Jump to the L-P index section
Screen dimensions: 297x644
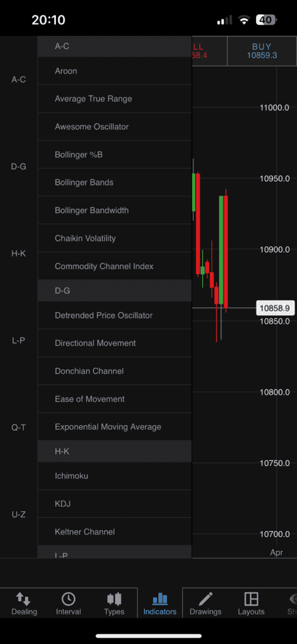point(18,340)
